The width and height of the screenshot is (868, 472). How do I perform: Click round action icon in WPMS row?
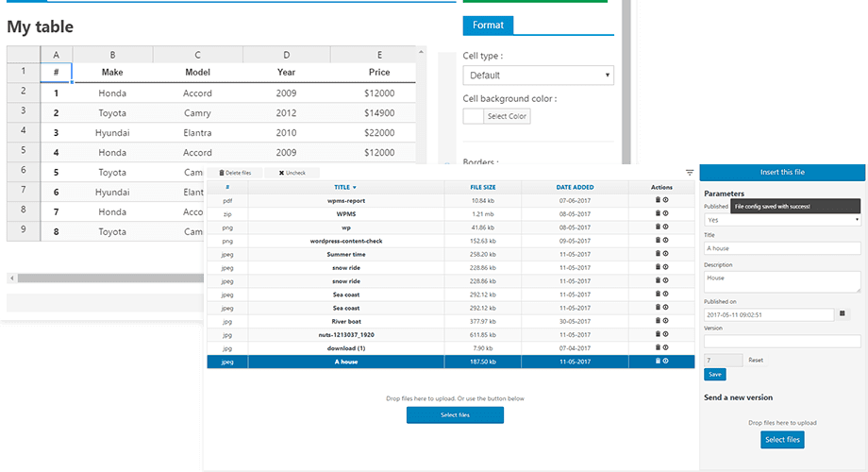click(x=665, y=213)
